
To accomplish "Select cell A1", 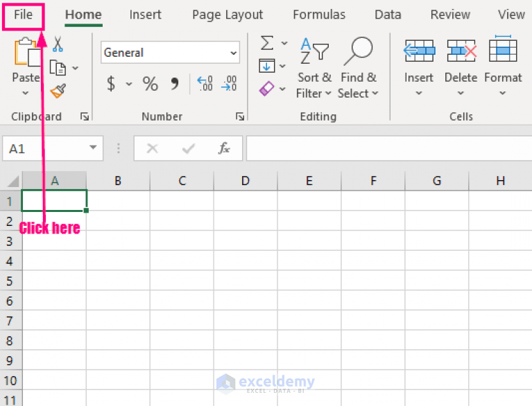I will point(54,201).
